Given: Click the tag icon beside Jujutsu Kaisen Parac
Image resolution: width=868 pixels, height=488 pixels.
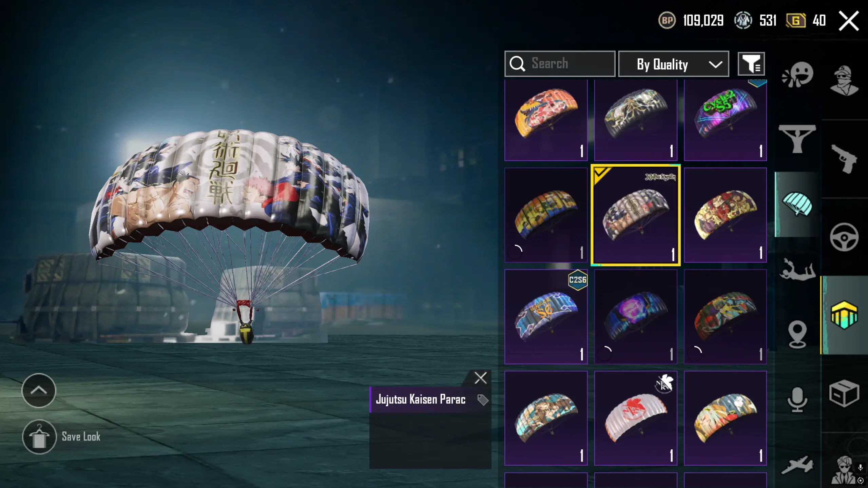Looking at the screenshot, I should coord(482,399).
